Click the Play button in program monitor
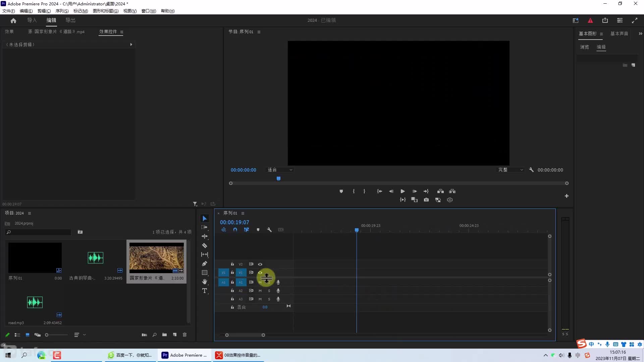Viewport: 644px width, 362px height. (x=402, y=191)
